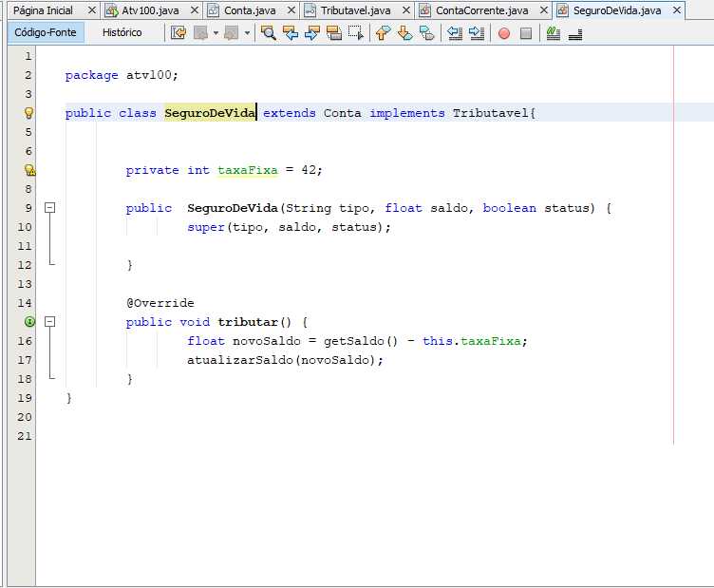Click the value 42 on line 7
The width and height of the screenshot is (714, 588).
tap(309, 170)
